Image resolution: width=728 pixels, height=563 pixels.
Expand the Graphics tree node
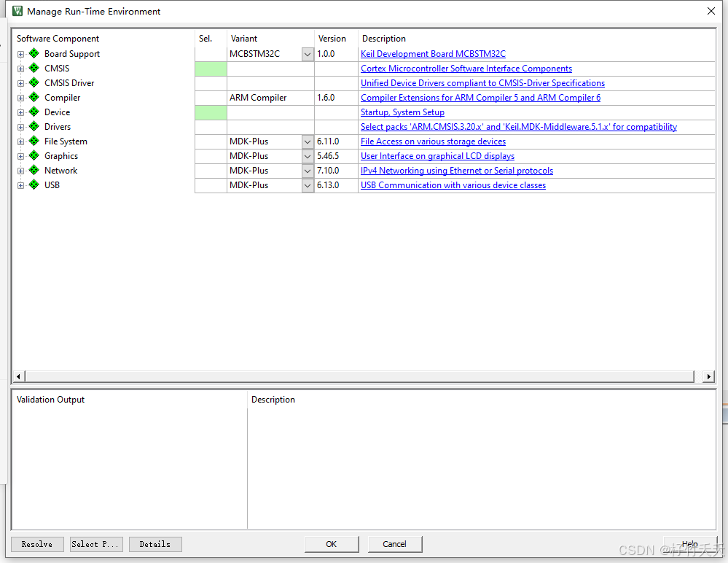tap(20, 157)
